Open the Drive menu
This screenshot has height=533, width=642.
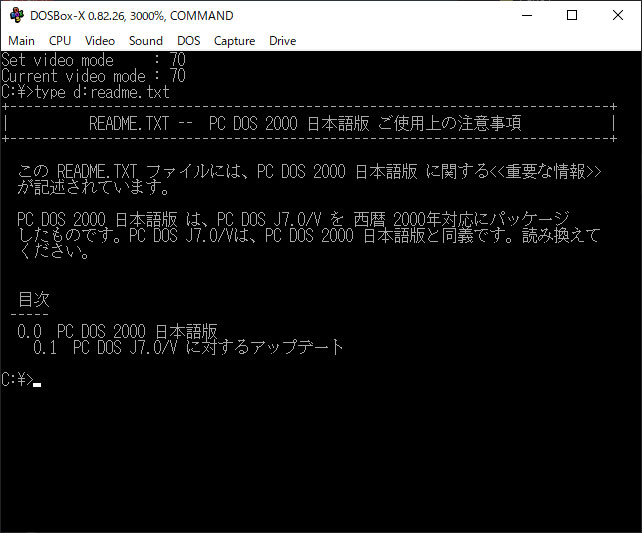[x=283, y=41]
